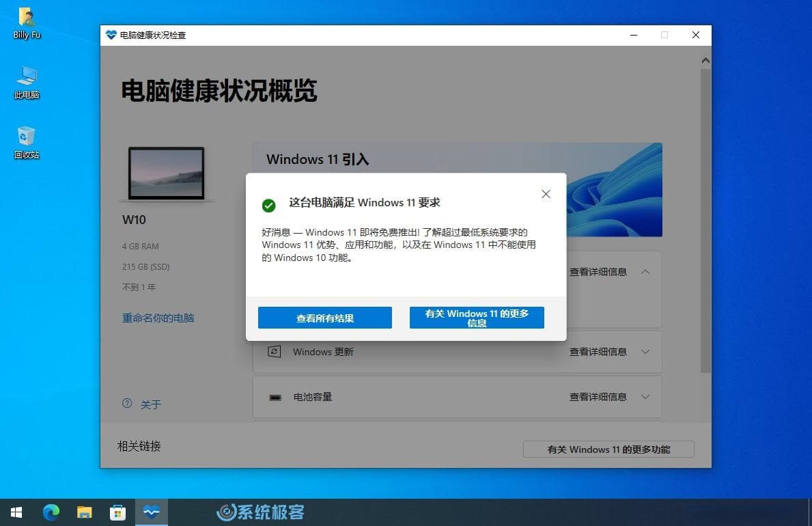
Task: Click the green checkmark status icon
Action: pyautogui.click(x=269, y=206)
